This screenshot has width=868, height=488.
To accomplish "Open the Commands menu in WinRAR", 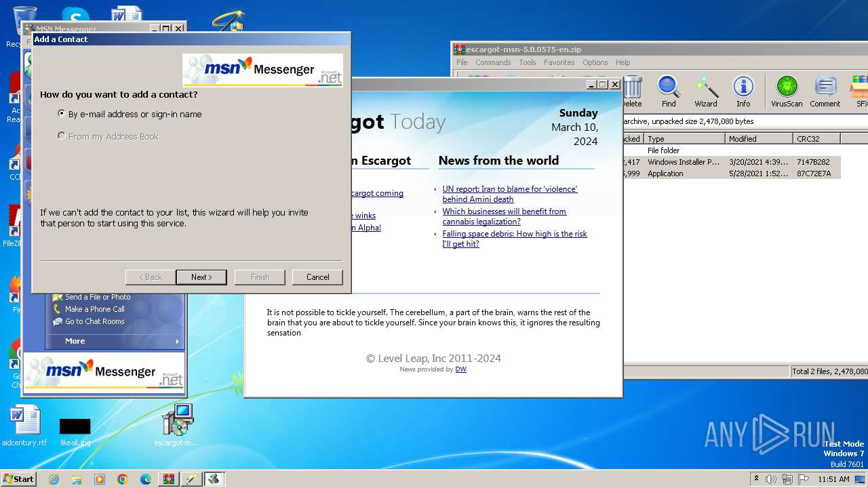I will tap(493, 62).
